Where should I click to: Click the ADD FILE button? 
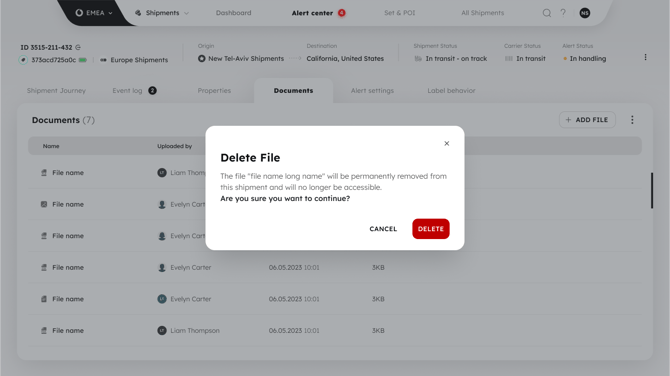click(x=587, y=120)
